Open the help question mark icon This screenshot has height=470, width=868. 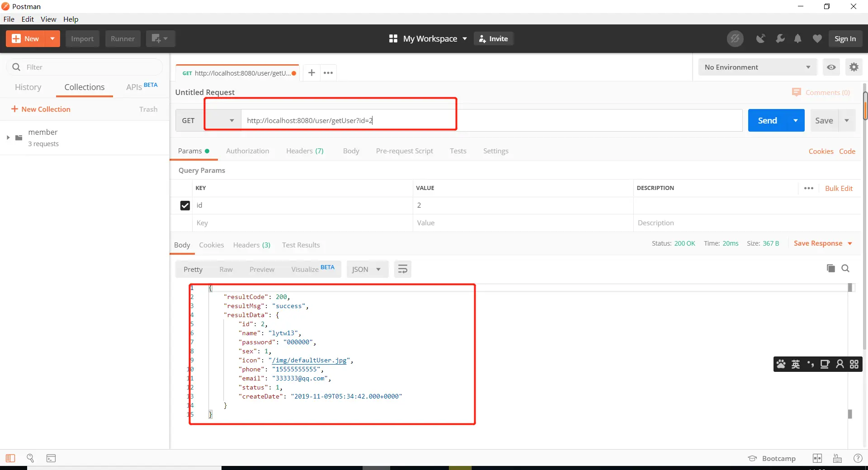(x=858, y=458)
